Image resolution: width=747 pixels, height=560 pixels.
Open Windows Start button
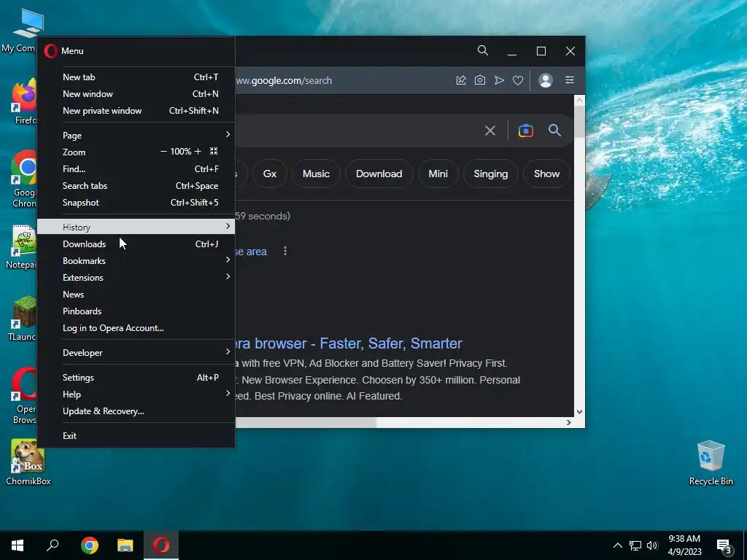[x=18, y=545]
